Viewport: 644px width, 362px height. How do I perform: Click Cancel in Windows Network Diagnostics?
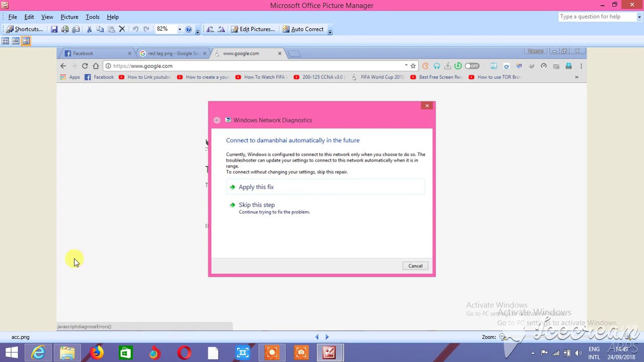415,266
